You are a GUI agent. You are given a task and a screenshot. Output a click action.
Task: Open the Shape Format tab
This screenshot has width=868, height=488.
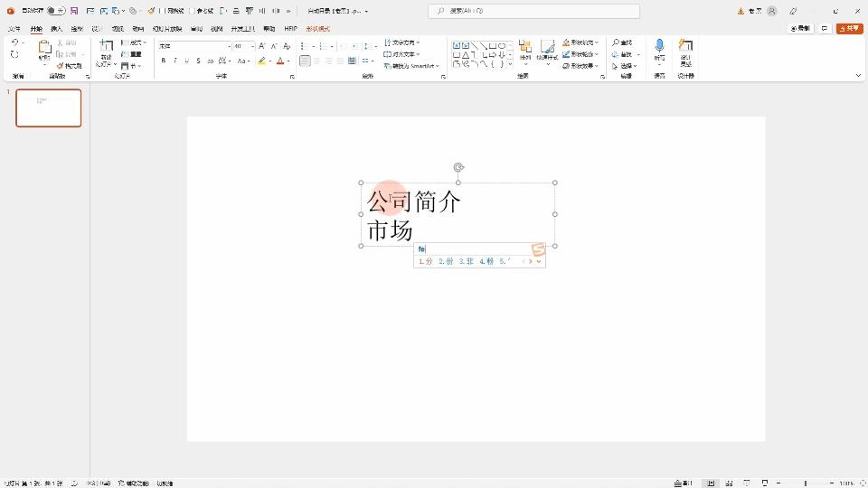tap(317, 29)
